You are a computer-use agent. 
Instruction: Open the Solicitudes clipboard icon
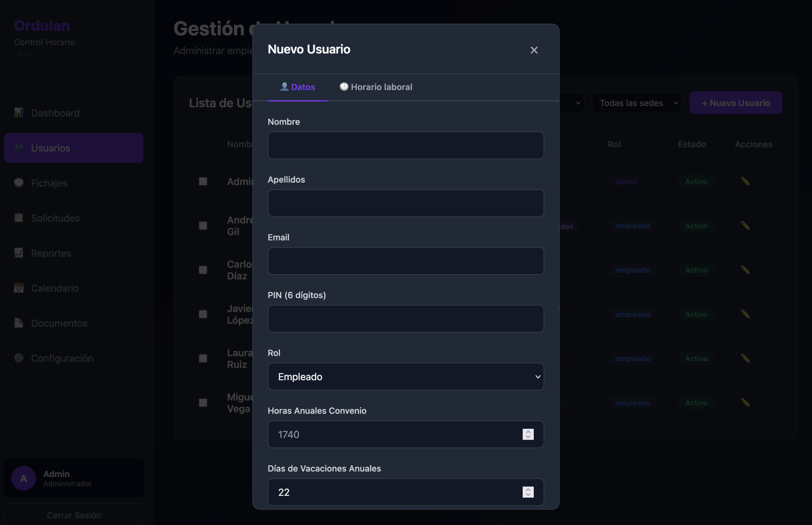(x=19, y=218)
